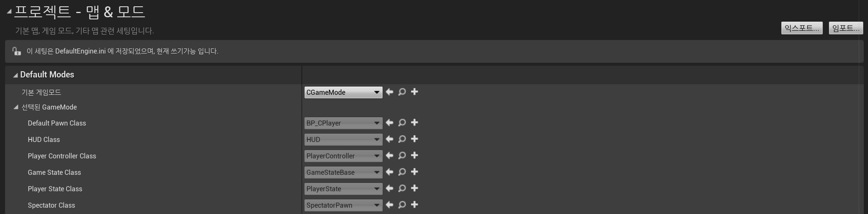Open the BP_CPlayer pawn class dropdown

(x=343, y=123)
